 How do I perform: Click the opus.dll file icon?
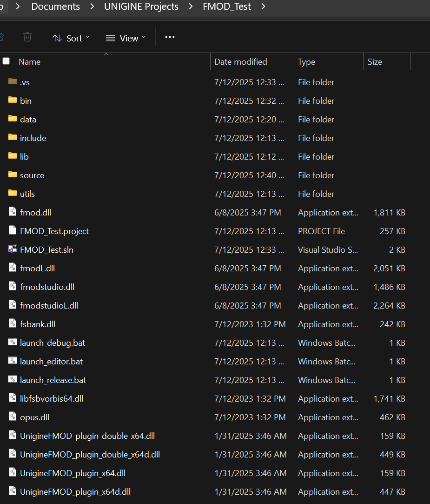click(x=13, y=417)
